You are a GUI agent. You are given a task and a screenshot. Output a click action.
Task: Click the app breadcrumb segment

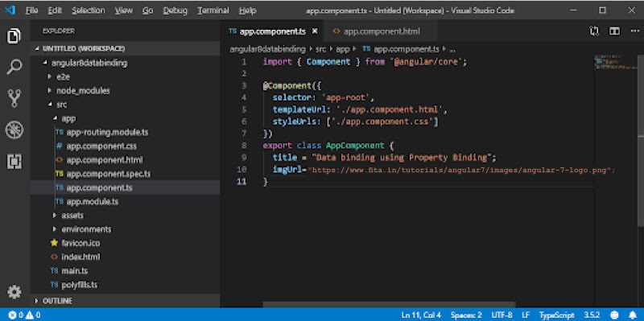343,49
